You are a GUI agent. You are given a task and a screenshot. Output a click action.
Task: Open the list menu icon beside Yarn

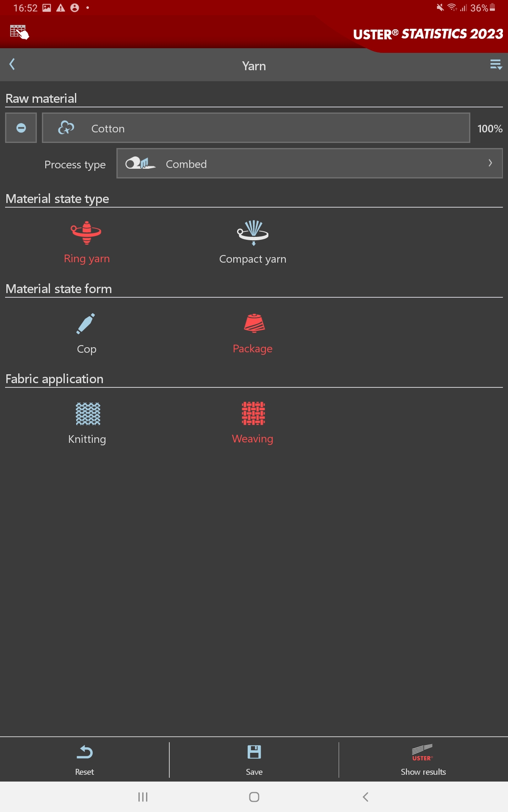click(496, 65)
